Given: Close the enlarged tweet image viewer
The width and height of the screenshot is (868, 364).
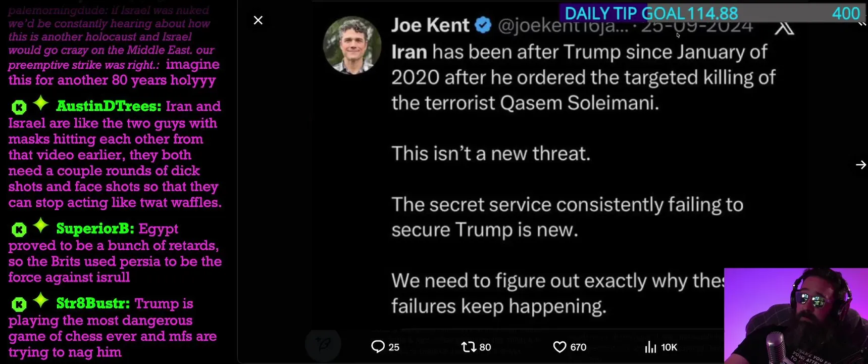Looking at the screenshot, I should 258,20.
